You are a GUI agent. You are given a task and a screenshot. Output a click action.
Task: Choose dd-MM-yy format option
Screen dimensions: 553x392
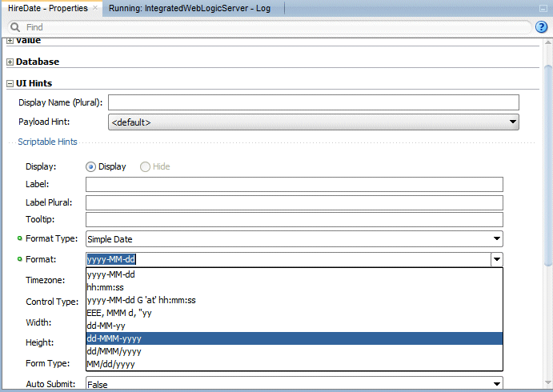pos(295,326)
